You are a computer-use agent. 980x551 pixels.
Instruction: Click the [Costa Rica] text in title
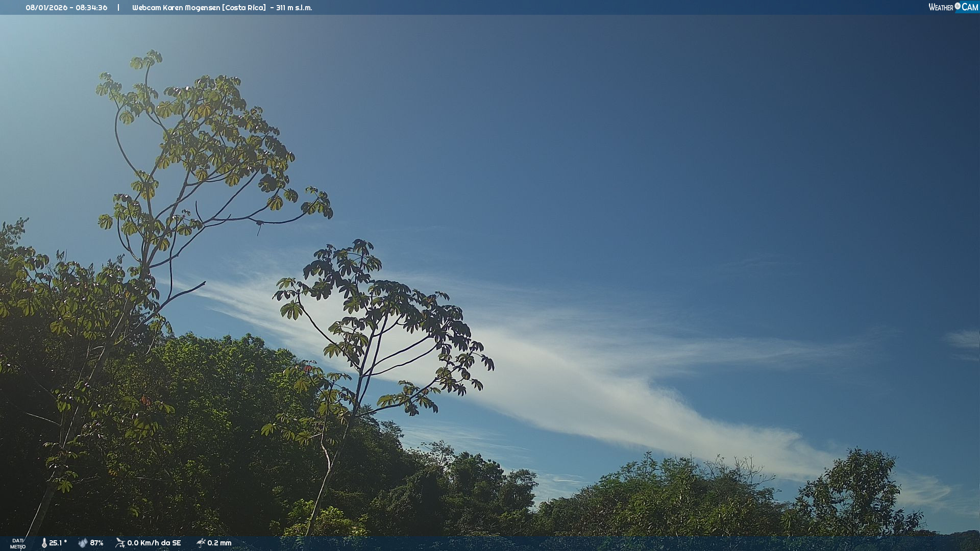[x=244, y=8]
